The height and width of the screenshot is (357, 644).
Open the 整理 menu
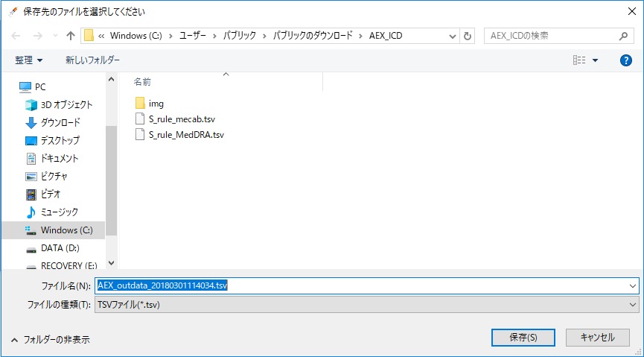(x=29, y=60)
